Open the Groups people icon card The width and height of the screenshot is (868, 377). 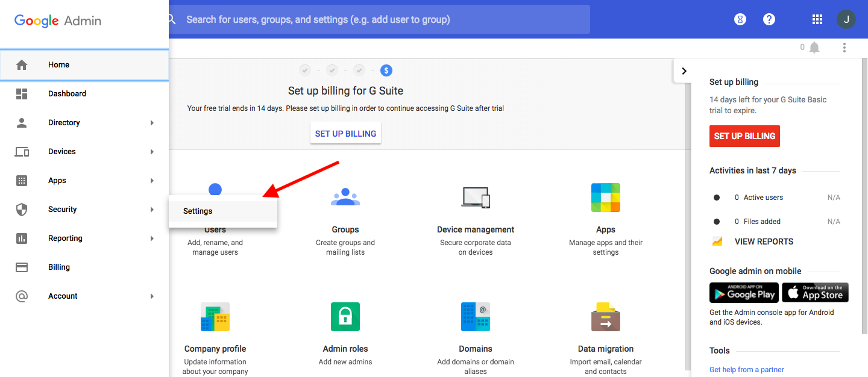345,197
